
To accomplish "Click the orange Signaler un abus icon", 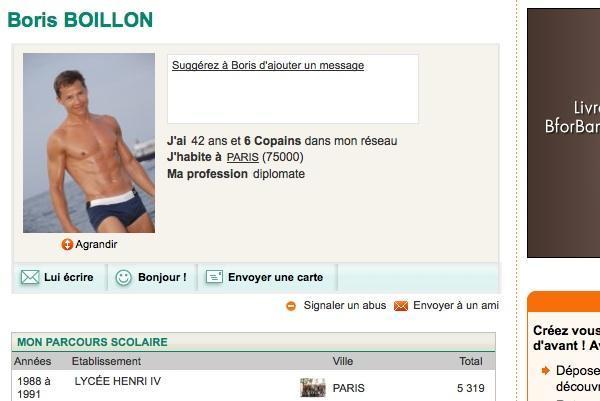I will pos(291,306).
